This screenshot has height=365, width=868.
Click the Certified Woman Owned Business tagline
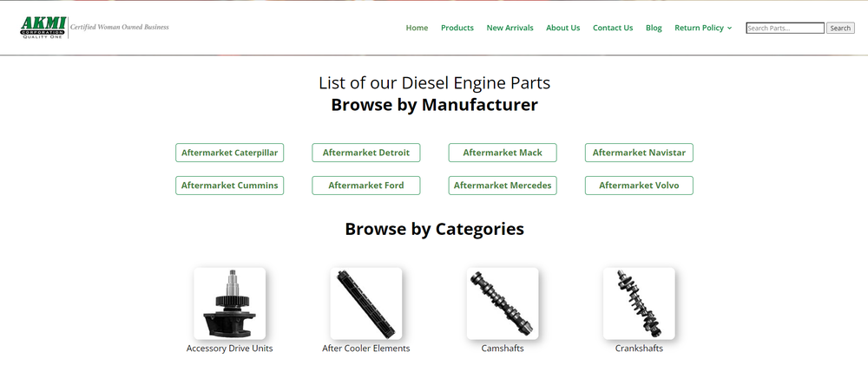[120, 27]
